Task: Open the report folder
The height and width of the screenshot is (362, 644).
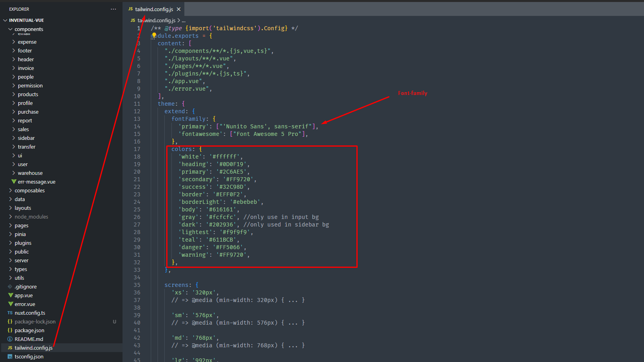Action: tap(25, 120)
